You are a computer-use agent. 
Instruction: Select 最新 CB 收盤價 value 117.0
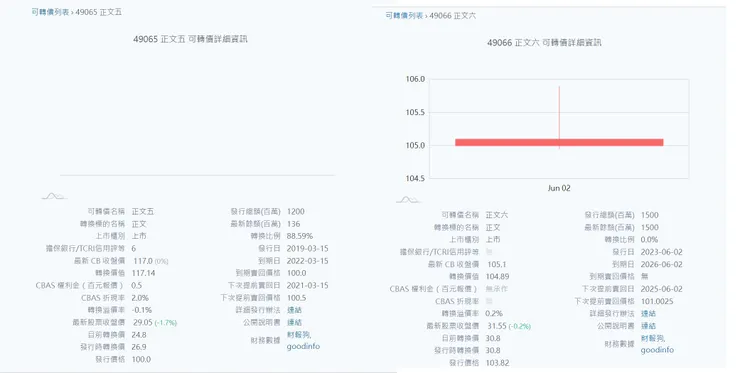(x=143, y=261)
